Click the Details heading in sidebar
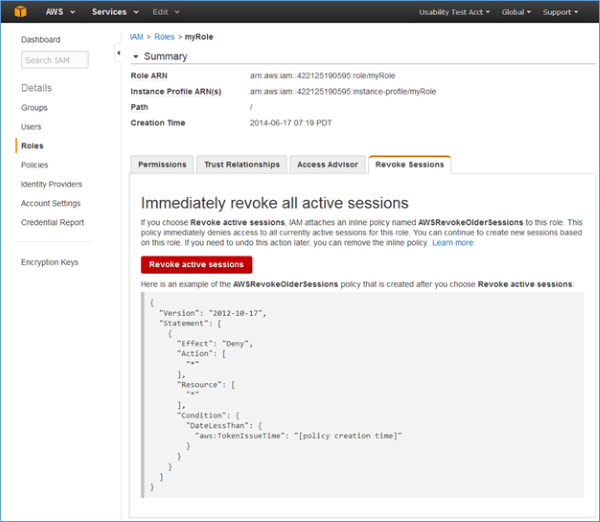Image resolution: width=600 pixels, height=522 pixels. tap(36, 88)
